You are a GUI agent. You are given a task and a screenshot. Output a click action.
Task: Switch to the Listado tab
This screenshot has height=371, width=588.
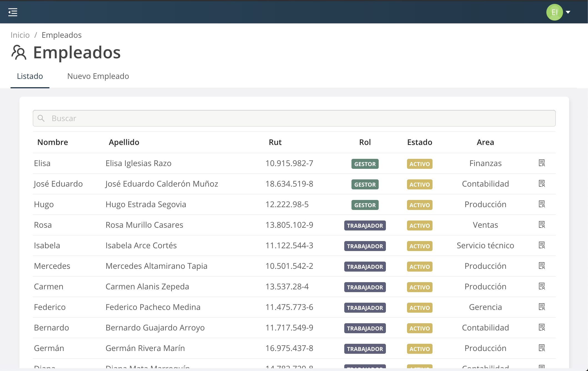[x=30, y=76]
